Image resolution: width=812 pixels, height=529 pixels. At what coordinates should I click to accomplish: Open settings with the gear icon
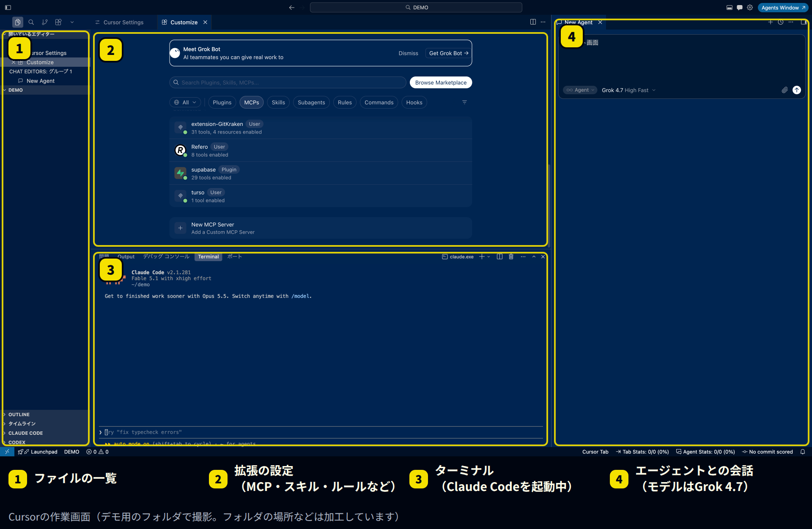point(750,7)
